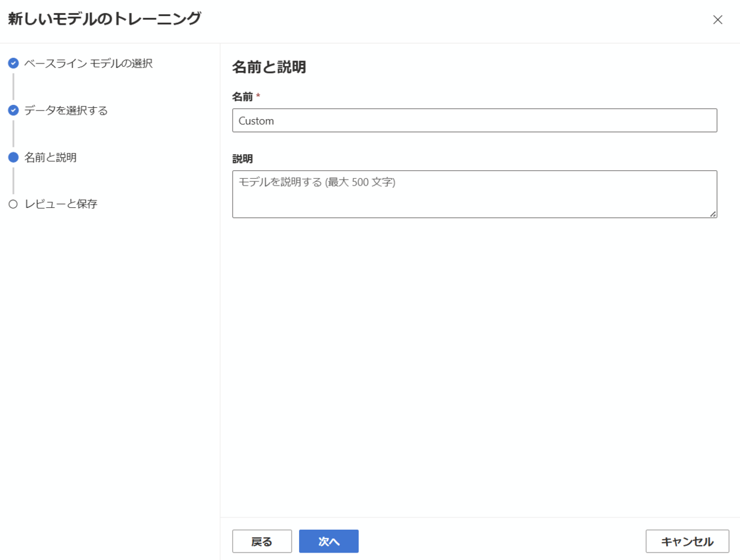Click the 説明 textarea resize handle

coord(712,213)
